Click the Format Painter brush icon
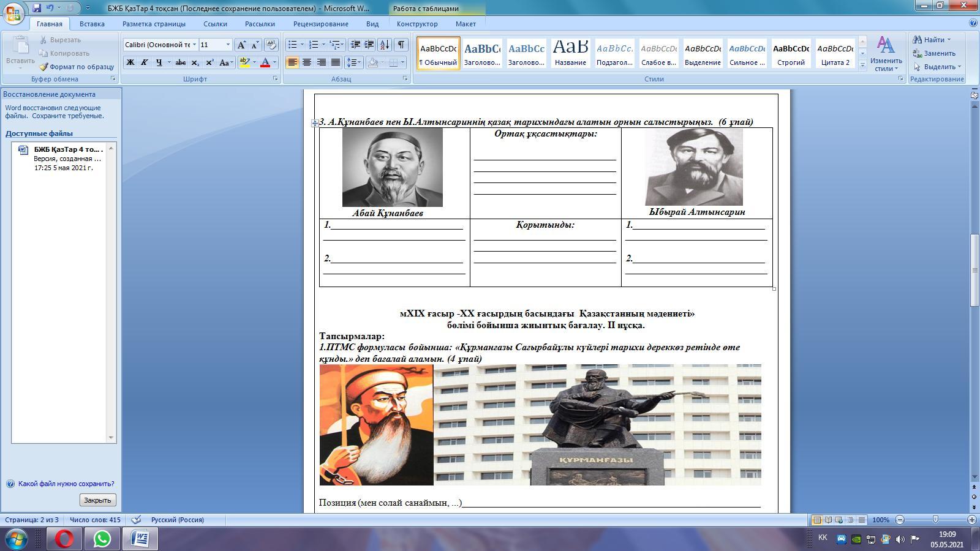The image size is (980, 551). click(44, 67)
